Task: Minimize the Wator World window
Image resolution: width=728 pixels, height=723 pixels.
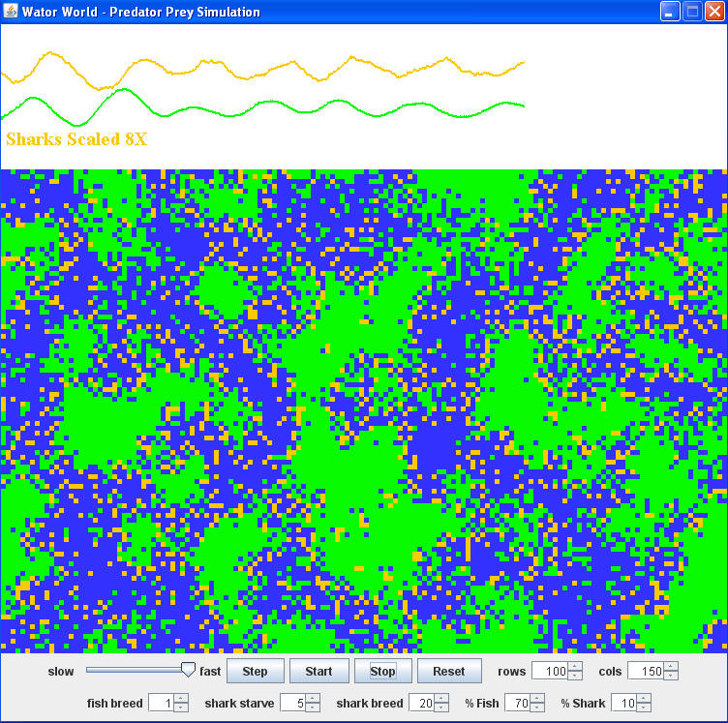Action: point(670,12)
